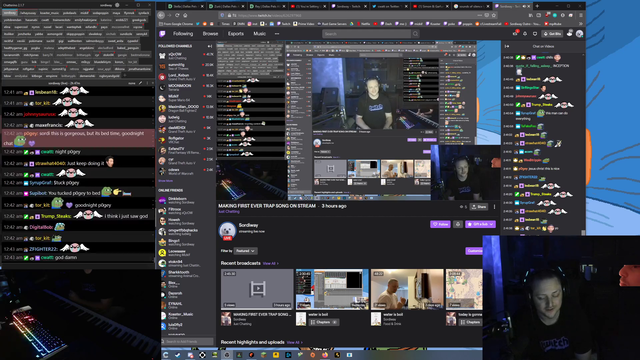Click View All next to Recent highlights and uploads
The height and width of the screenshot is (360, 640).
point(294,342)
